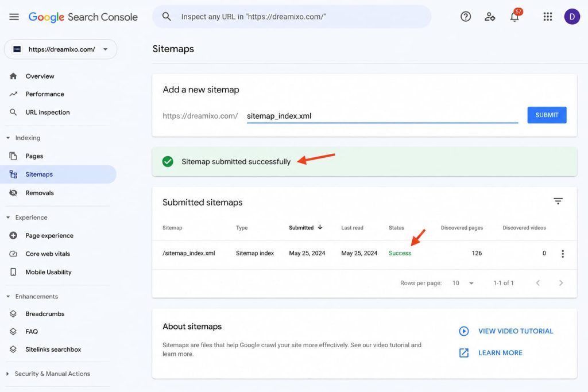Click the Sitemap column header
Screen dimensions: 588x392
click(x=172, y=228)
